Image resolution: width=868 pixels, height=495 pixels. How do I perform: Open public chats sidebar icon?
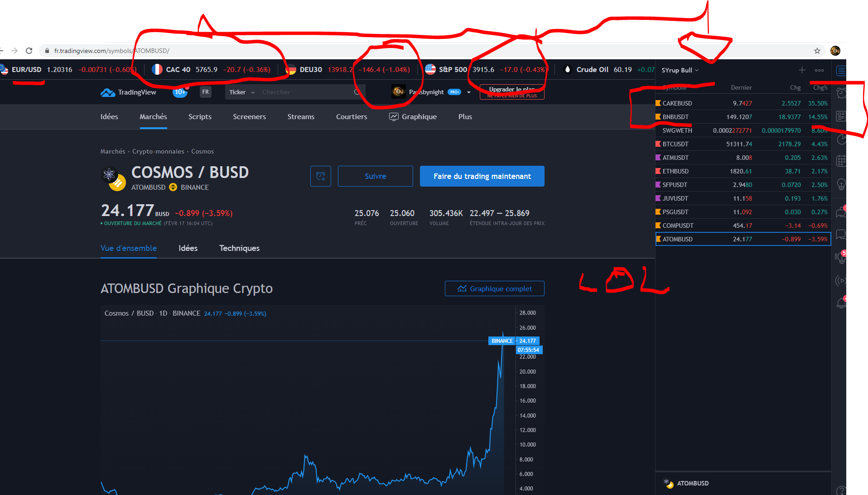pyautogui.click(x=841, y=211)
